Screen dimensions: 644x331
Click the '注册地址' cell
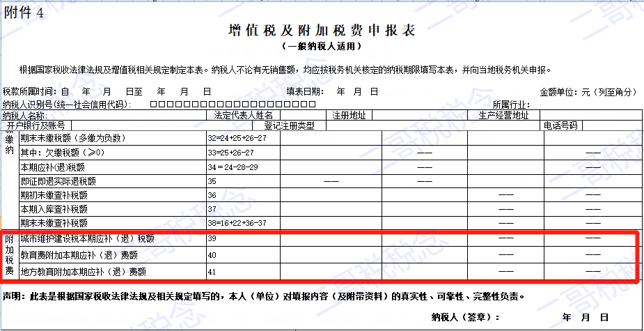[x=349, y=115]
